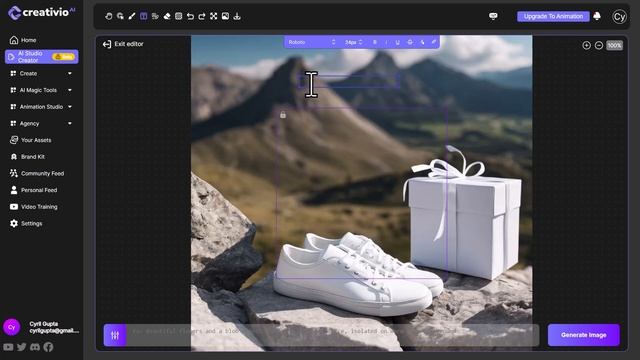Download the image via toolbar icon
This screenshot has height=360, width=640.
coord(237,16)
